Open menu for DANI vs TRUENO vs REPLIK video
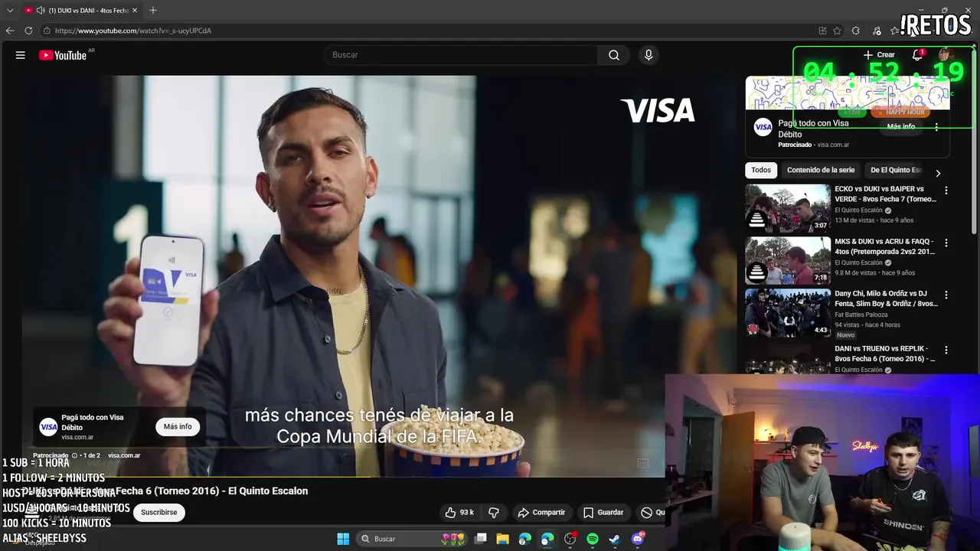Viewport: 980px width, 551px height. tap(946, 350)
